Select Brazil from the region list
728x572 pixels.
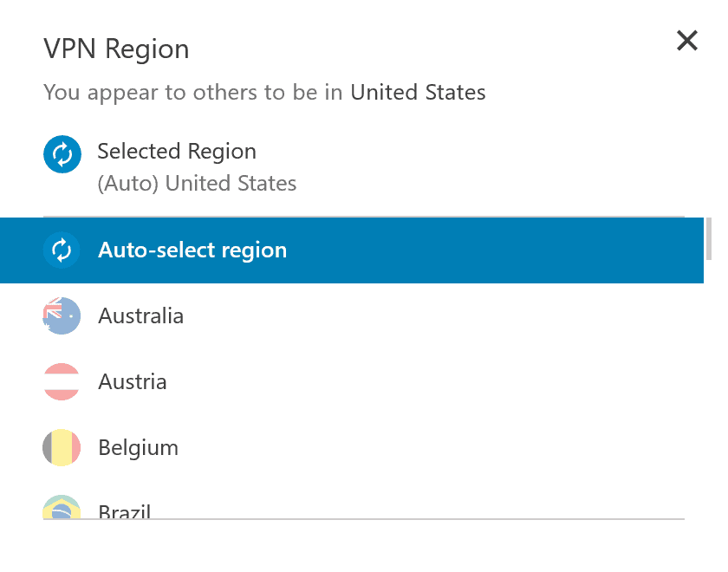coord(125,511)
